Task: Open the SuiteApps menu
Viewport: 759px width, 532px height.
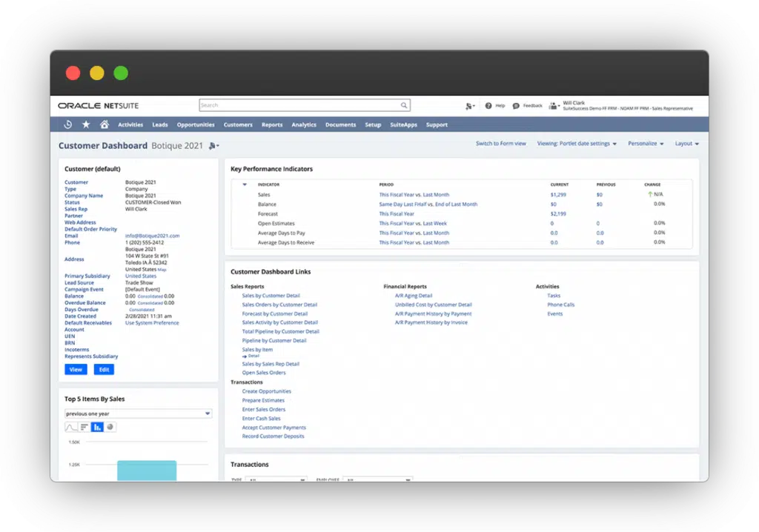Action: [404, 125]
